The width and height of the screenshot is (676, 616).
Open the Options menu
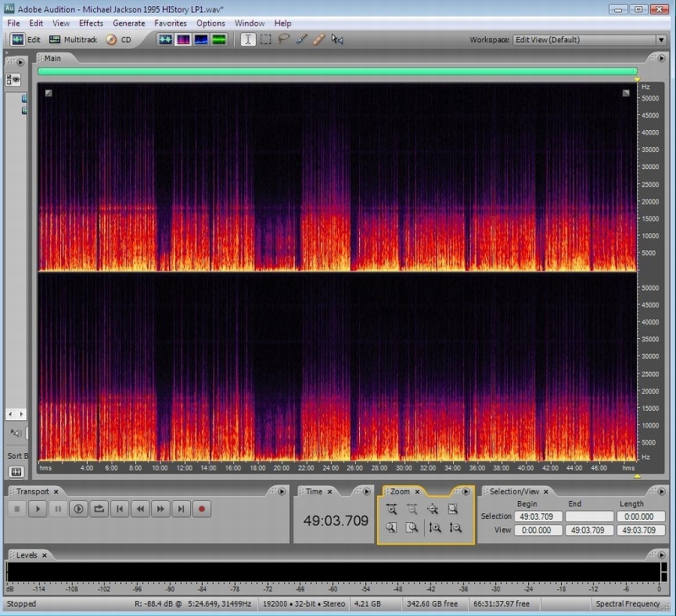point(210,24)
